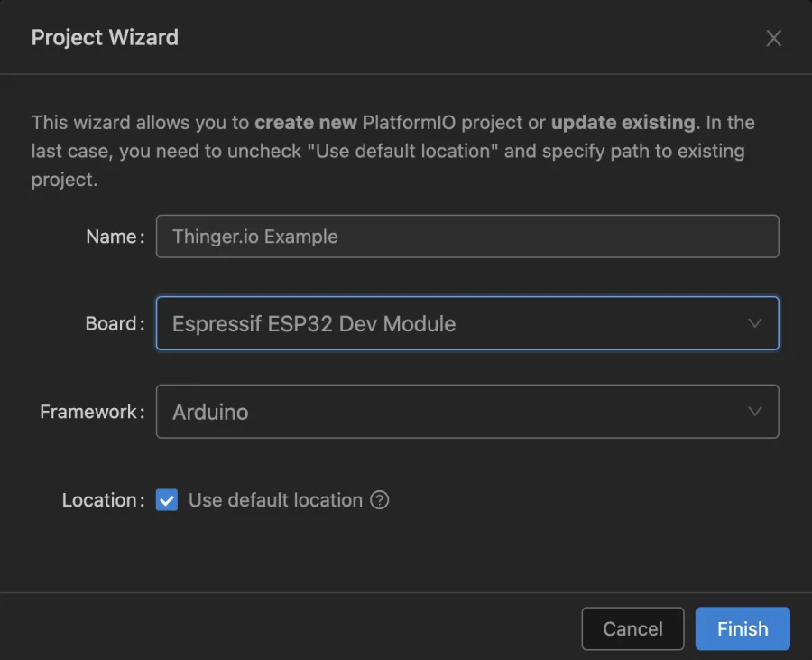This screenshot has height=660, width=812.
Task: Click the Name field containing Thinger.io Example
Action: tap(467, 237)
